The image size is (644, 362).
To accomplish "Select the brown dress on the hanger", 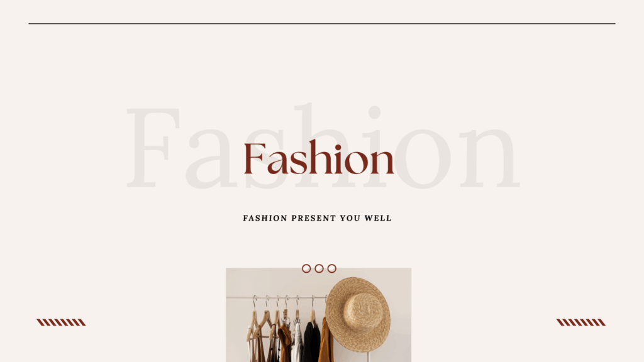I will (285, 344).
